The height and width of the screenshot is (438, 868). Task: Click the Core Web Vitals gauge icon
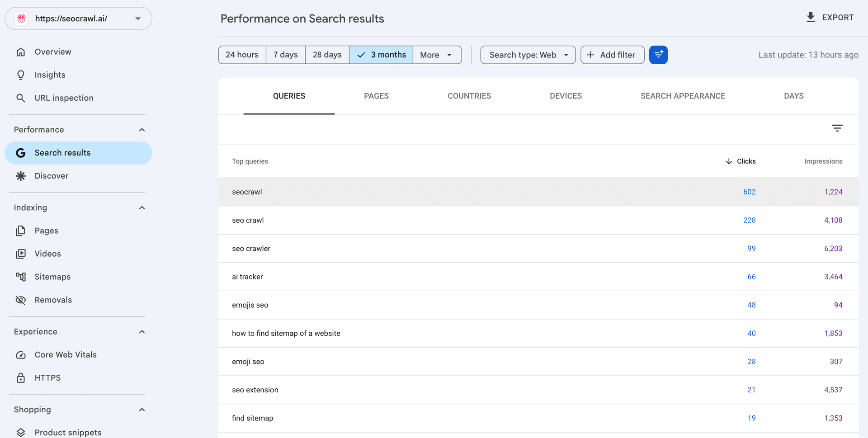(21, 355)
